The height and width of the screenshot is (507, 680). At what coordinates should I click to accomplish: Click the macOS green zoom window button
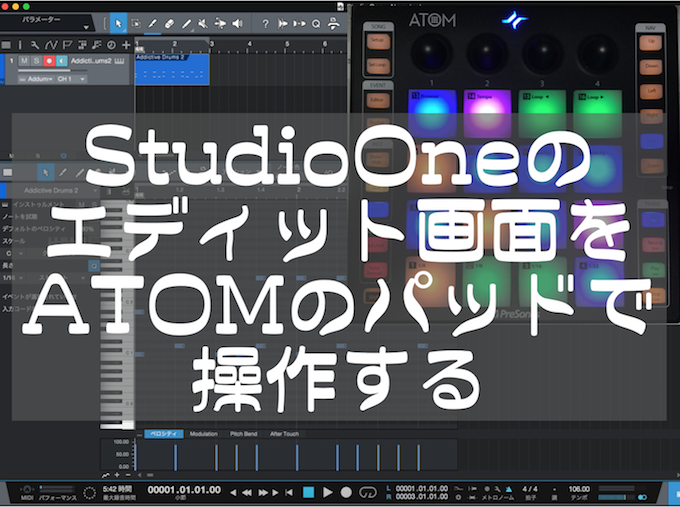coord(26,7)
